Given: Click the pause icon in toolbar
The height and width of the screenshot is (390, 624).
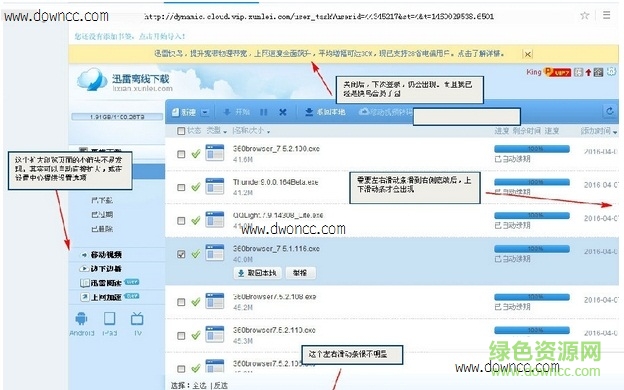Looking at the screenshot, I should 263,112.
